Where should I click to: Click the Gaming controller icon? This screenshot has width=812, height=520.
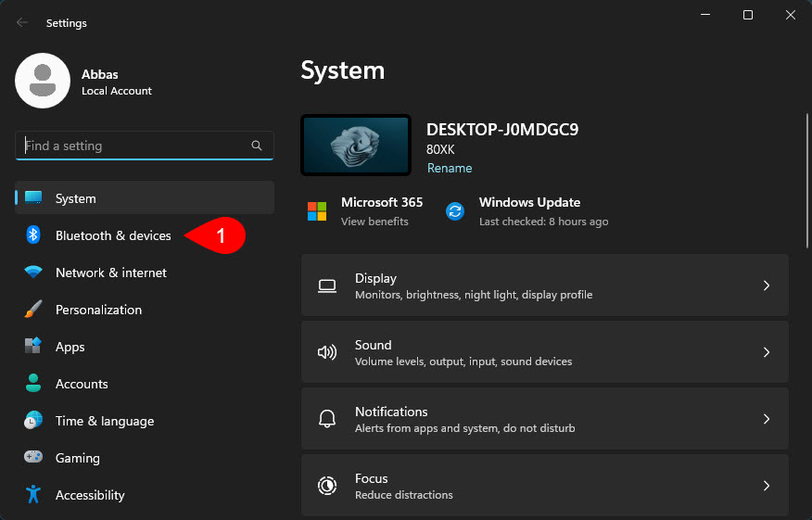click(x=33, y=458)
